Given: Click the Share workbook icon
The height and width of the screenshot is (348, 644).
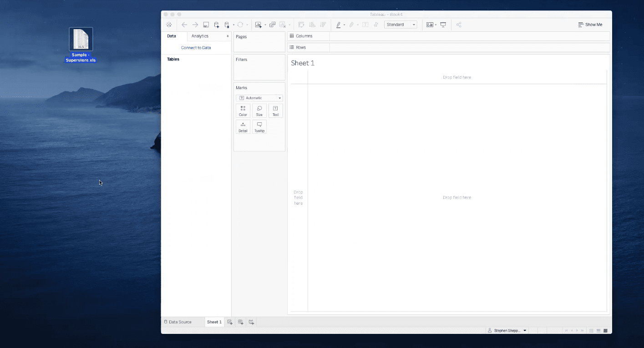Looking at the screenshot, I should pos(459,25).
